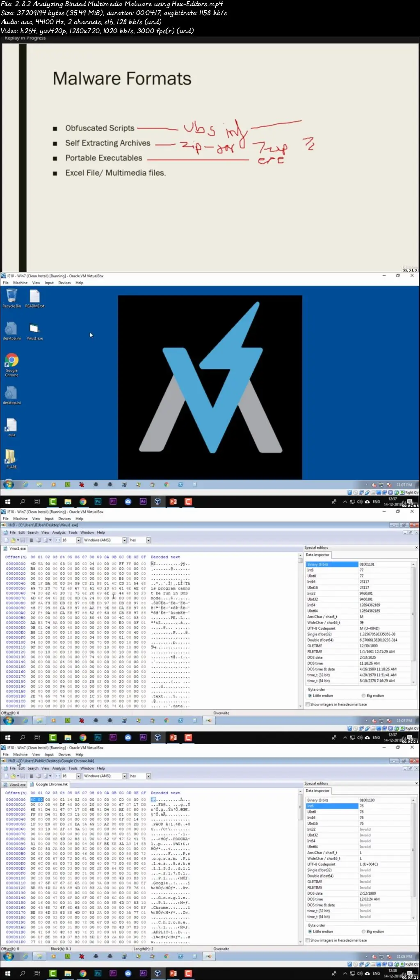The width and height of the screenshot is (420, 980).
Task: Open After Effects from host taskbar, desktop frame
Action: pyautogui.click(x=143, y=501)
